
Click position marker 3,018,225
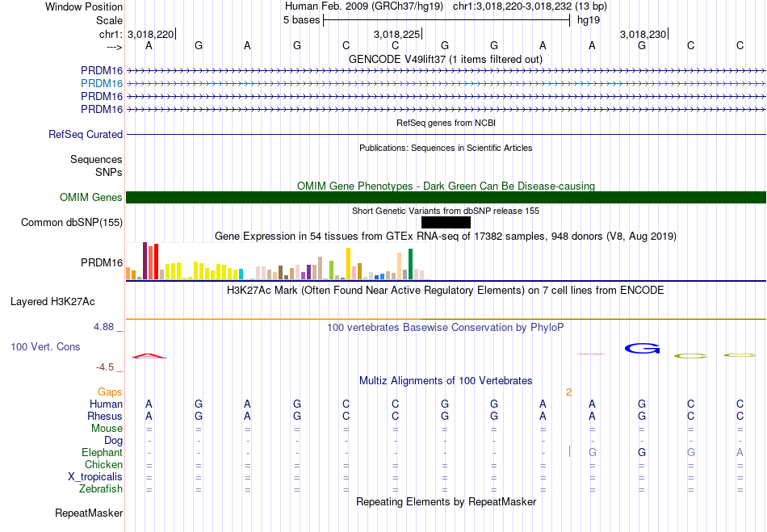396,34
